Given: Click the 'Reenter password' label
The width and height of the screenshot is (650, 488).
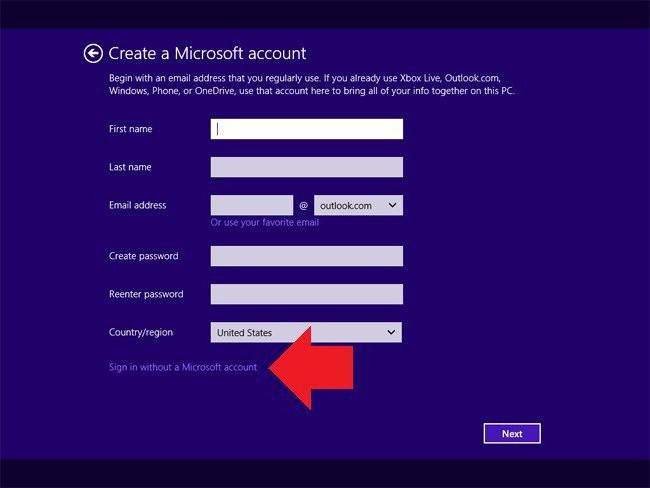Looking at the screenshot, I should pyautogui.click(x=146, y=294).
